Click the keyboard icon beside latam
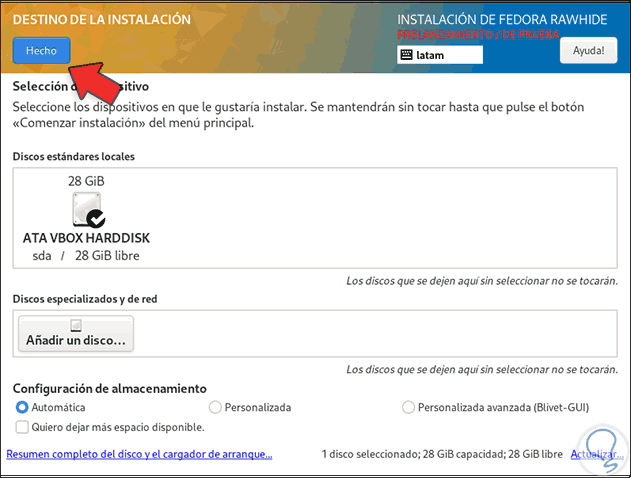The height and width of the screenshot is (478, 631). click(406, 55)
